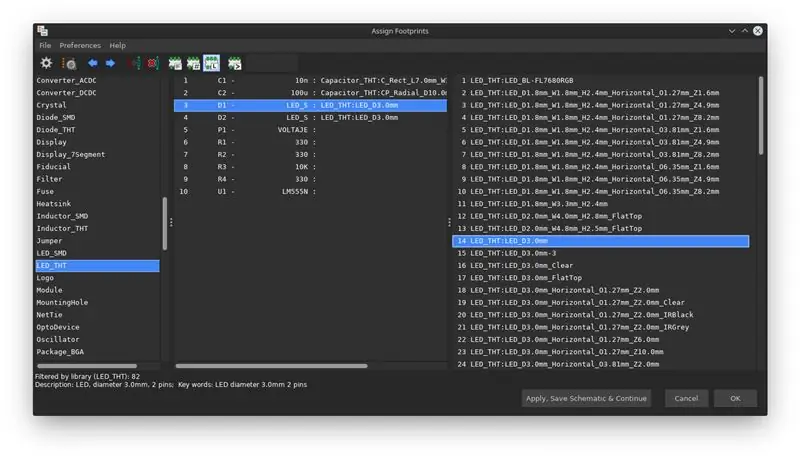The image size is (800, 458).
Task: Go to previous unassigned symbol arrow
Action: (93, 63)
